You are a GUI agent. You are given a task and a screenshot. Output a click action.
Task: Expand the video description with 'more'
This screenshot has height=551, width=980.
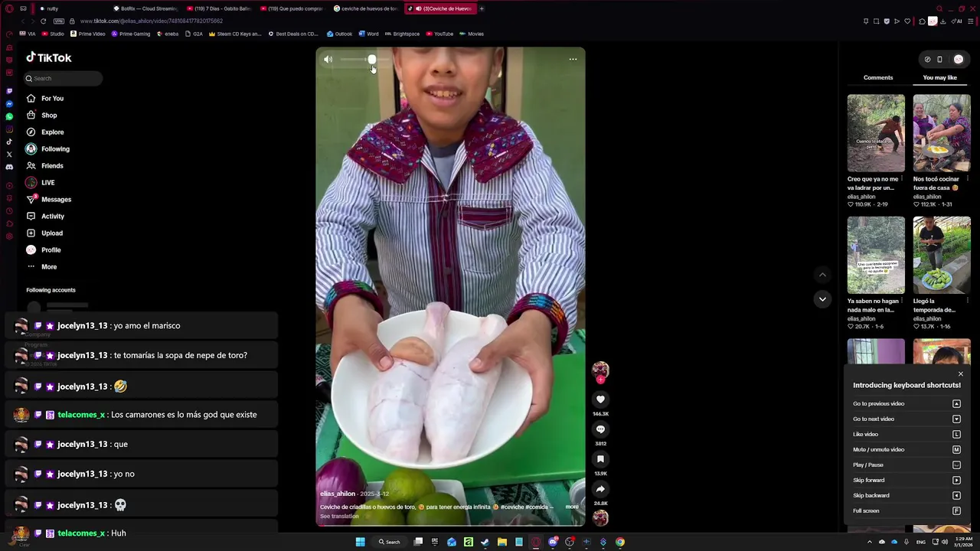pos(572,507)
